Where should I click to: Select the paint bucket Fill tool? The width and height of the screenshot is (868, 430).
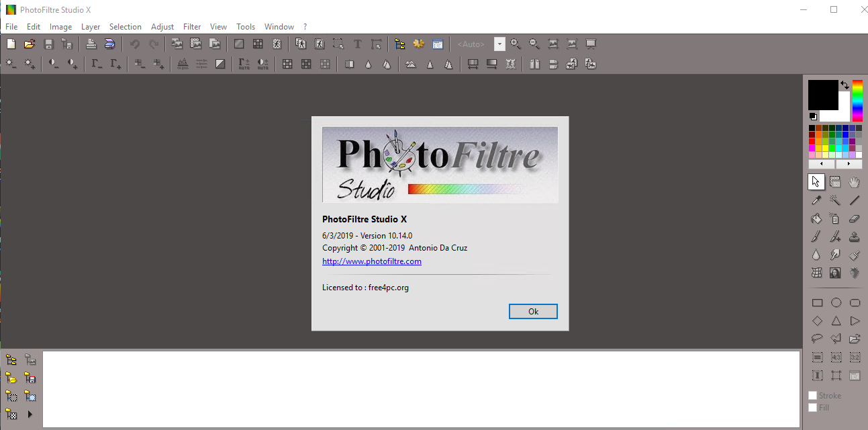tap(816, 218)
